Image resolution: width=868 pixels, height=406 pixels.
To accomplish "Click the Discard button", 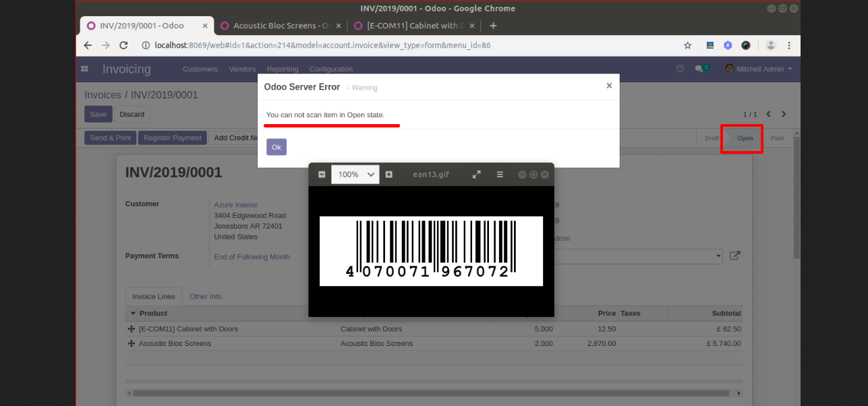I will 132,114.
